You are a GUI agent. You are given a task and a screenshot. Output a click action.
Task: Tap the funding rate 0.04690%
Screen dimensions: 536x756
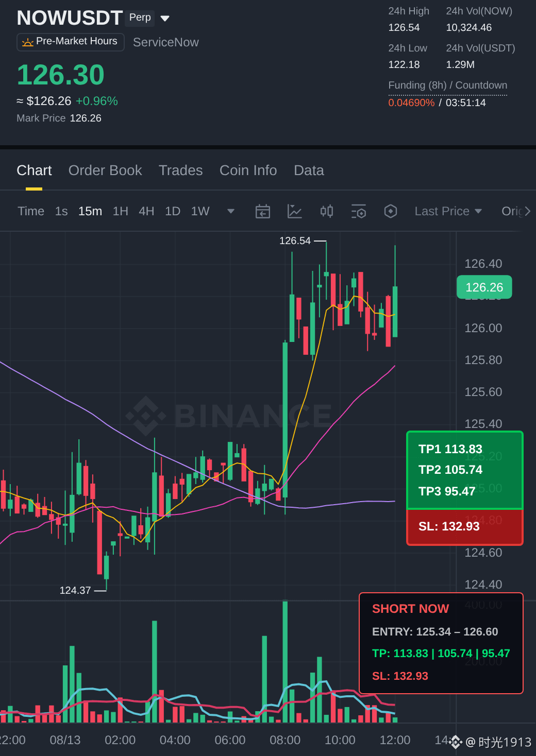411,102
